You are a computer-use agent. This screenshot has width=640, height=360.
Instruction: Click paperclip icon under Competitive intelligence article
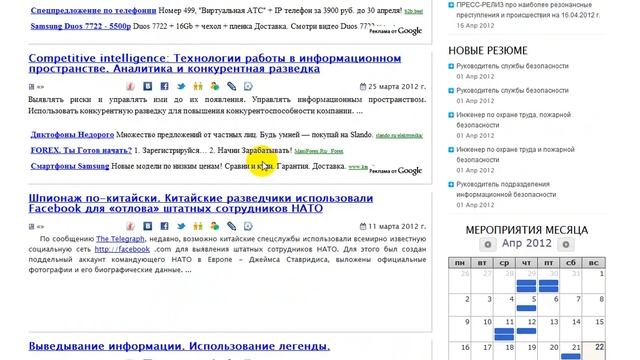pyautogui.click(x=231, y=87)
